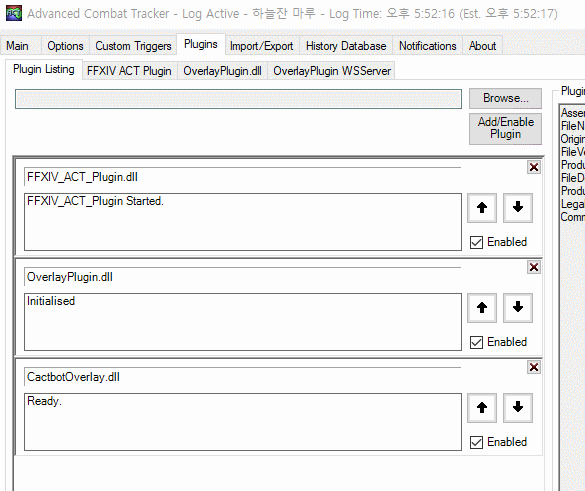Open the About tab
Image resolution: width=585 pixels, height=491 pixels.
[482, 46]
